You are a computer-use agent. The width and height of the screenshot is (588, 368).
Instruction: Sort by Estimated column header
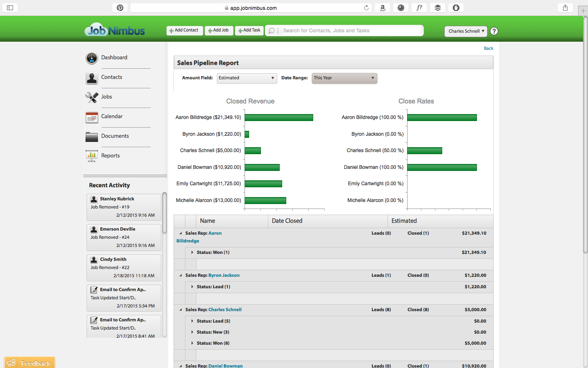pyautogui.click(x=440, y=221)
